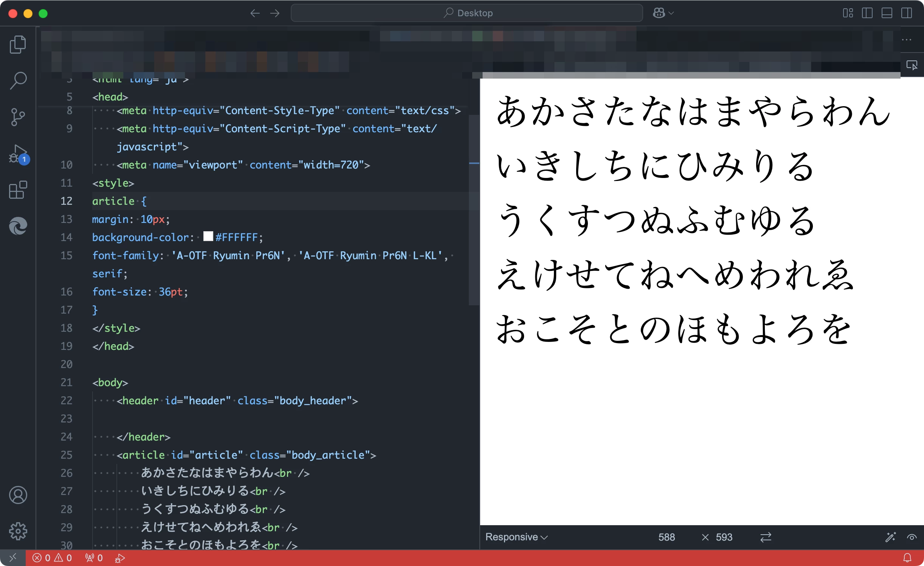Click the viewport width field showing 588

point(666,537)
